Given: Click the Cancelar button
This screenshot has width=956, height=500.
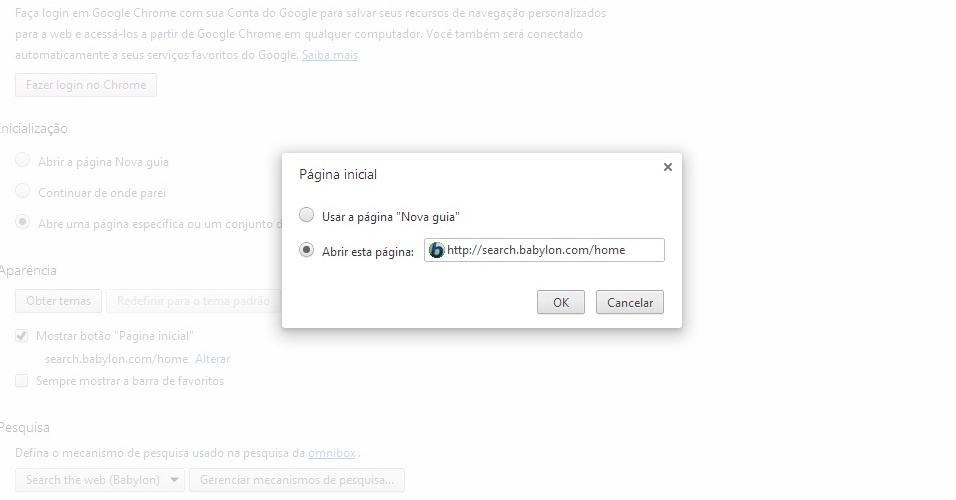Looking at the screenshot, I should coord(630,302).
